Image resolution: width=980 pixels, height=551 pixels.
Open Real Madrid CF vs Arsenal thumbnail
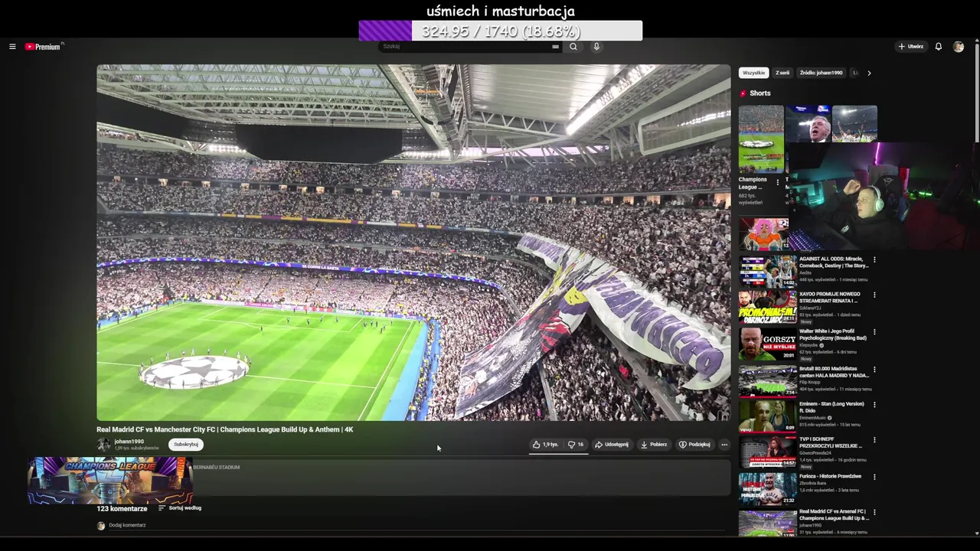(x=767, y=522)
